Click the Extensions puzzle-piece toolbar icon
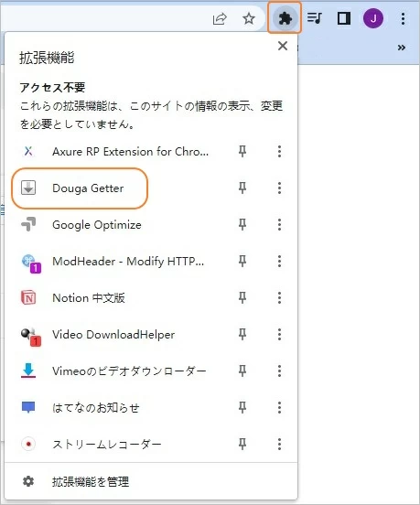Image resolution: width=420 pixels, height=505 pixels. (x=285, y=18)
